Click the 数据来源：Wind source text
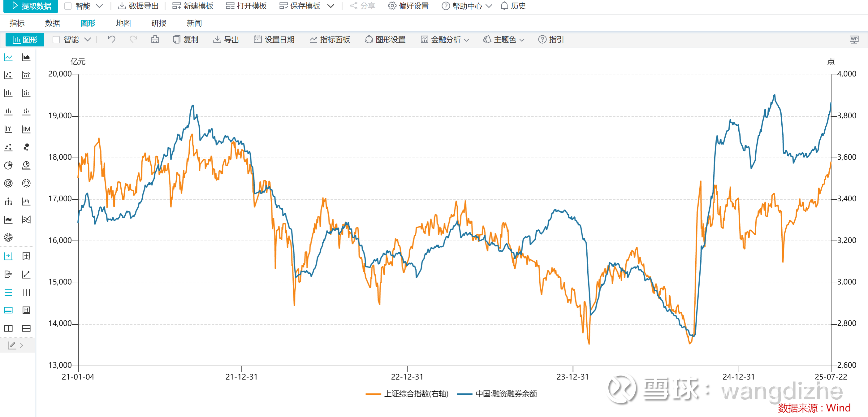 coord(814,408)
